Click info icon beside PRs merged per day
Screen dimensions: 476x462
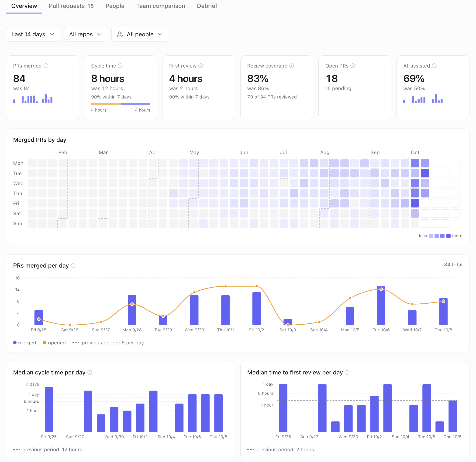click(x=73, y=266)
